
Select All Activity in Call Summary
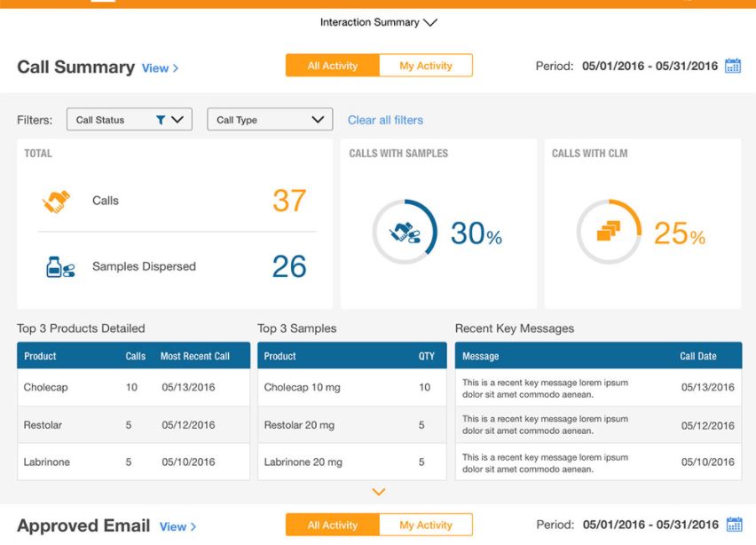[x=331, y=65]
